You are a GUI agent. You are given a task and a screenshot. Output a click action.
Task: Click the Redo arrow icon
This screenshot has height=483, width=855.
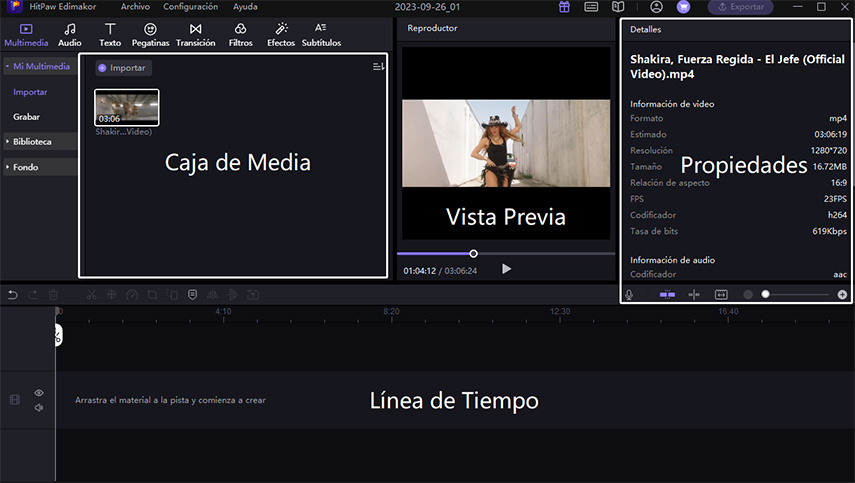[33, 295]
